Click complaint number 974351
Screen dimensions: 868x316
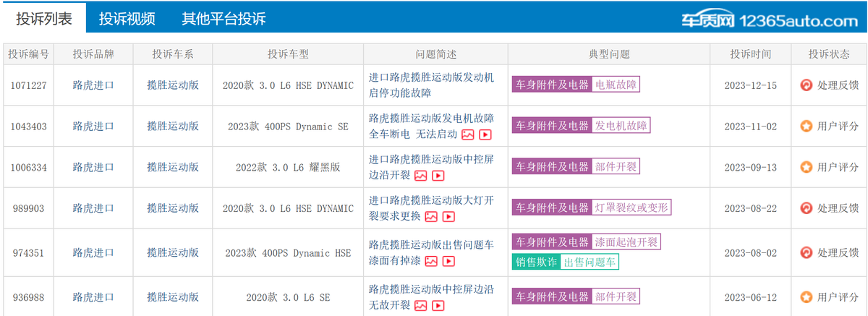tap(29, 252)
